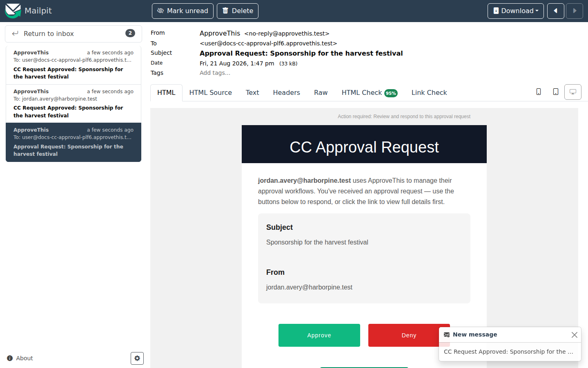Click the New message toast title

click(x=475, y=334)
